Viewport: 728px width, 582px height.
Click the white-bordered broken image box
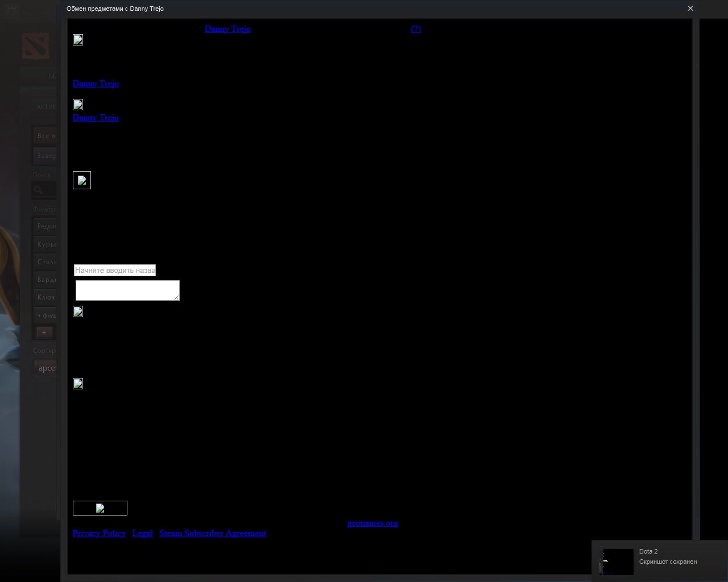click(82, 180)
